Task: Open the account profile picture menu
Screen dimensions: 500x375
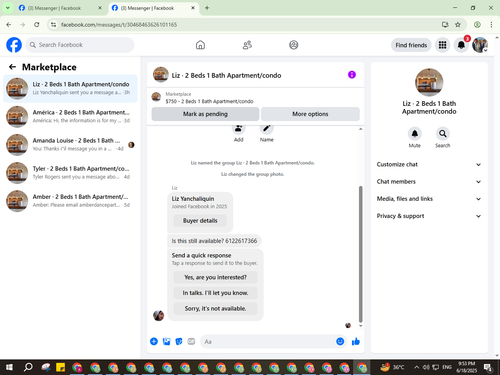Action: (480, 45)
